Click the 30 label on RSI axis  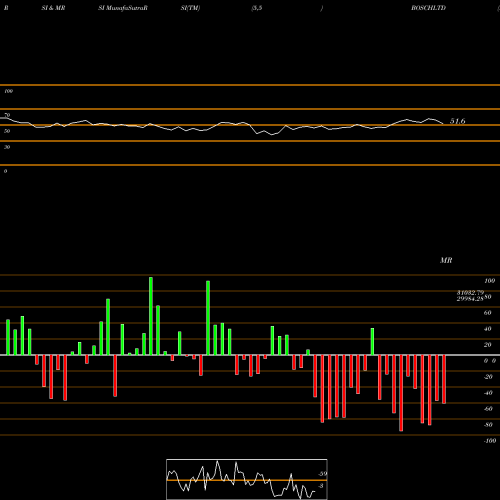(7, 147)
